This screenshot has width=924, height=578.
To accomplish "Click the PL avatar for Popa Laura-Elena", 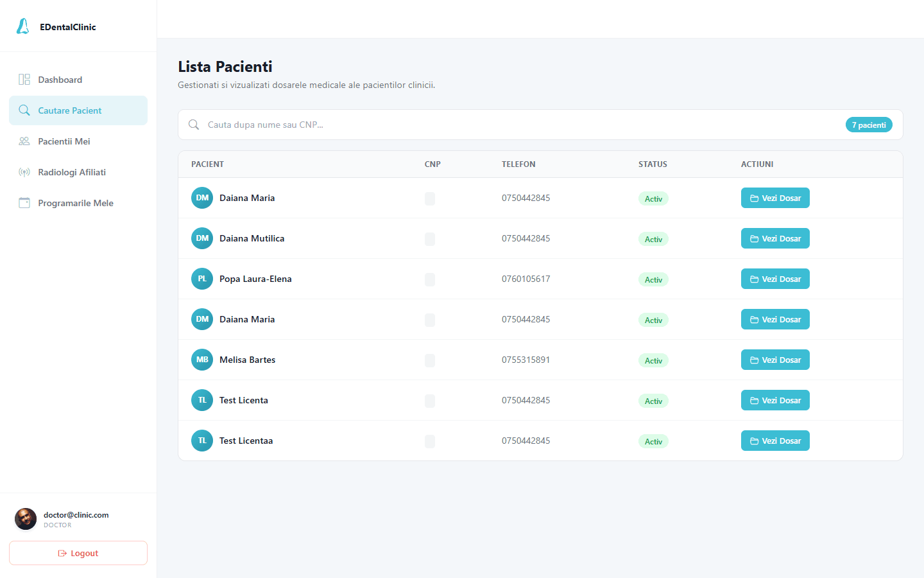I will coord(202,279).
